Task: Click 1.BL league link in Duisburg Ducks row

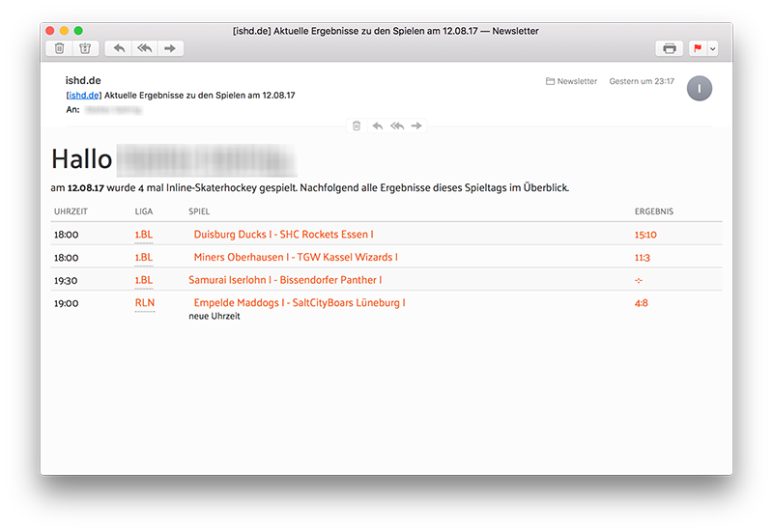Action: 144,235
